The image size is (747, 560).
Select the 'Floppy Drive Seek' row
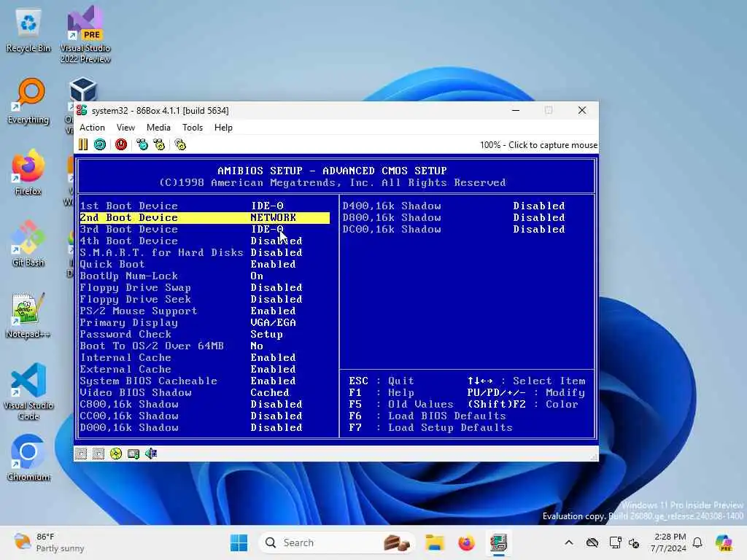(x=205, y=299)
